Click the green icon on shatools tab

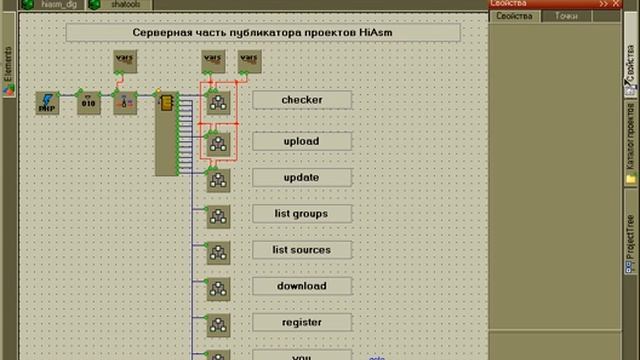coord(94,4)
